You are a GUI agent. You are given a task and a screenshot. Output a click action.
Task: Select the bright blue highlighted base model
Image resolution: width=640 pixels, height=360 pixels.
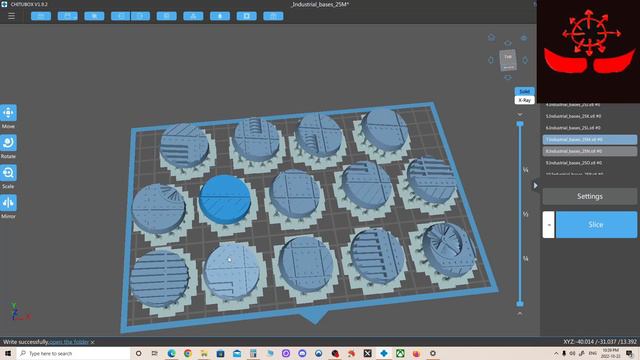224,199
